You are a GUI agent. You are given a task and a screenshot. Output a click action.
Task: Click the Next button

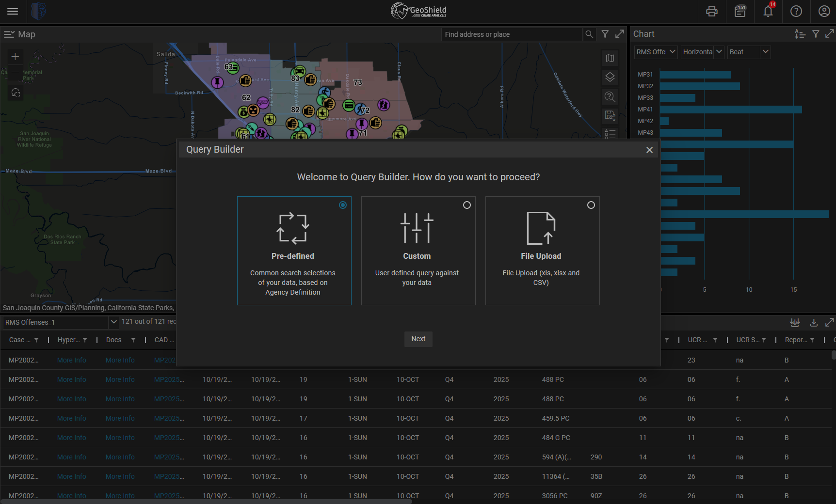pos(418,339)
